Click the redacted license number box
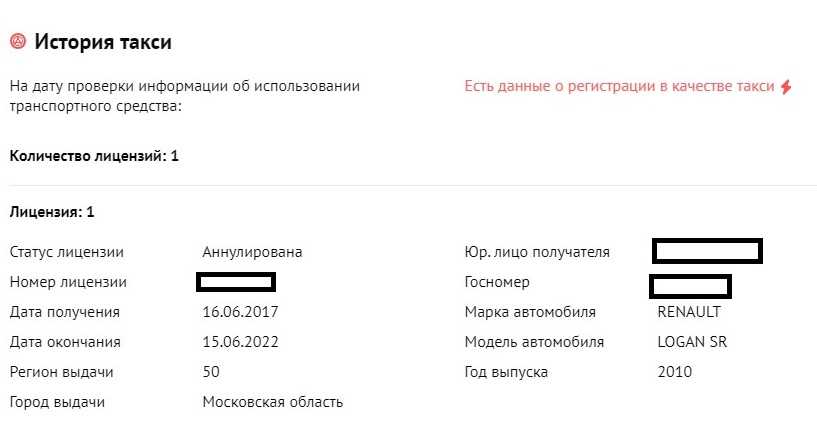The height and width of the screenshot is (435, 817). (237, 282)
